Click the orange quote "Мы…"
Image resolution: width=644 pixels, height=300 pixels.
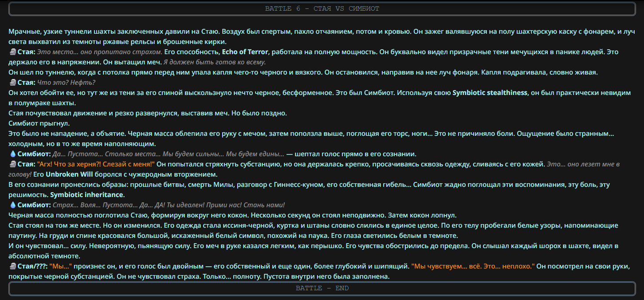coord(61,267)
